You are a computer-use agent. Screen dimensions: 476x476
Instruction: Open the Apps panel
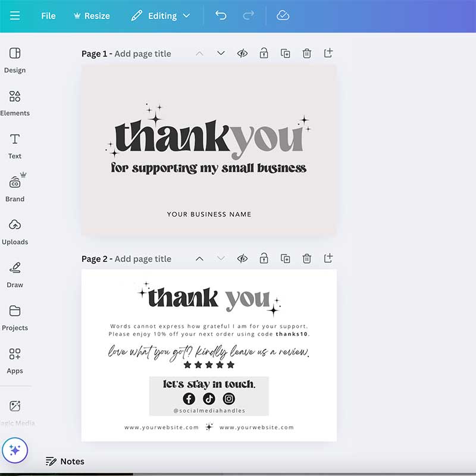coord(14,361)
